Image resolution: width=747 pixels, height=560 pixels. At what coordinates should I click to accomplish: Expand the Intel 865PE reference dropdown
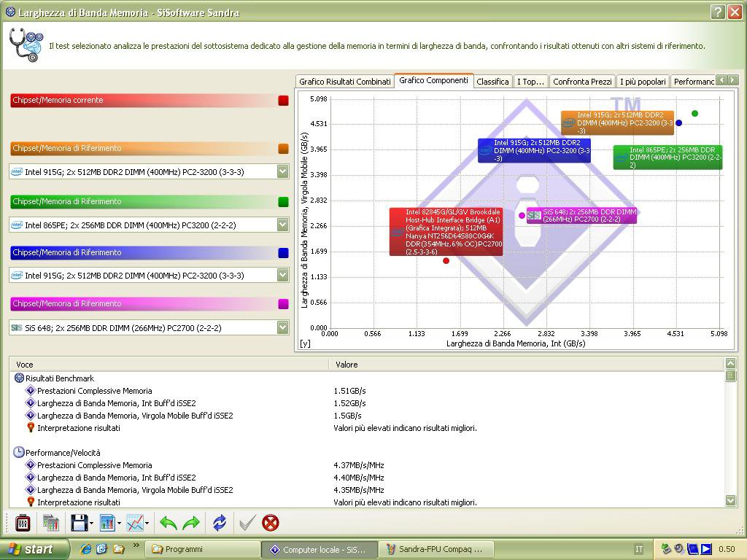(x=282, y=225)
